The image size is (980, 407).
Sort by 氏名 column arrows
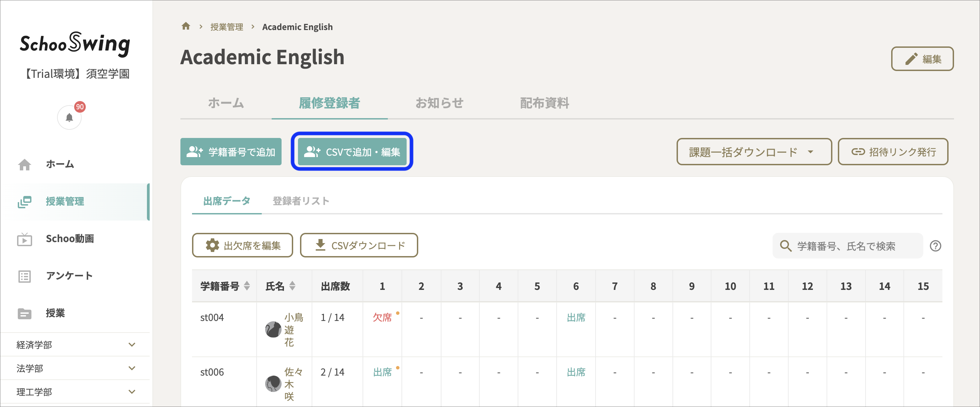(292, 286)
